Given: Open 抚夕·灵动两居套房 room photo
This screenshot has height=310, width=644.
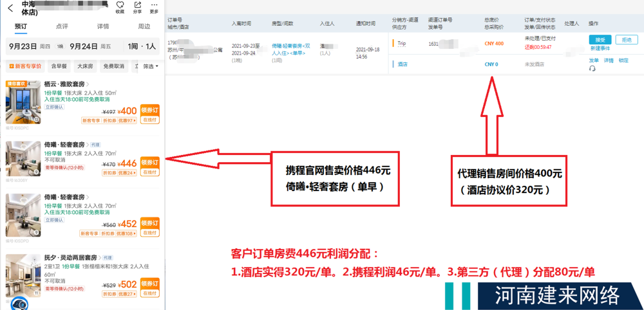Looking at the screenshot, I should tap(23, 276).
